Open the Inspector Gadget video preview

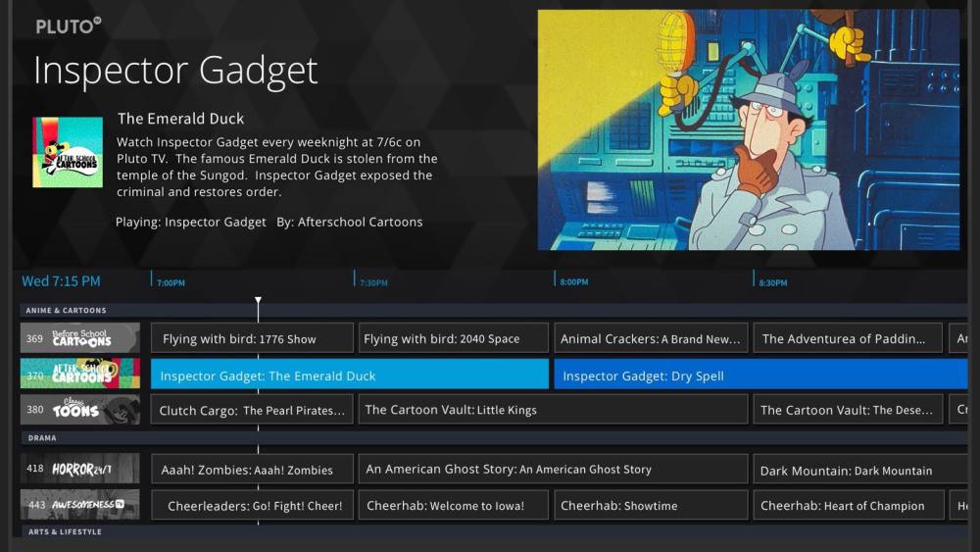click(748, 129)
